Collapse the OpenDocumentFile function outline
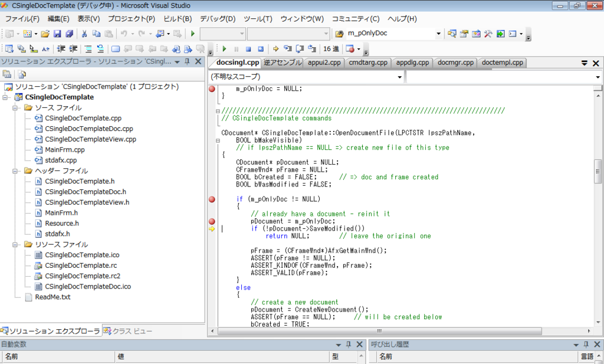This screenshot has width=604, height=364. point(218,140)
